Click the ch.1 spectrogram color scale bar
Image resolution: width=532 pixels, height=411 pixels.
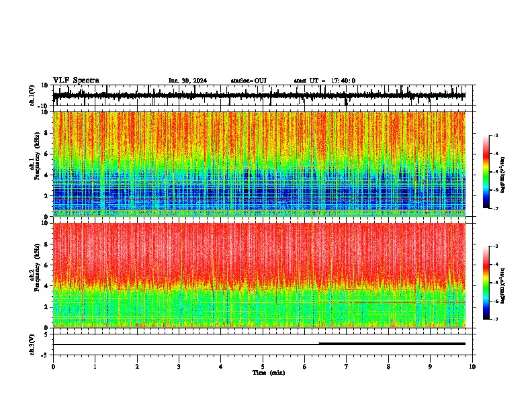[486, 172]
